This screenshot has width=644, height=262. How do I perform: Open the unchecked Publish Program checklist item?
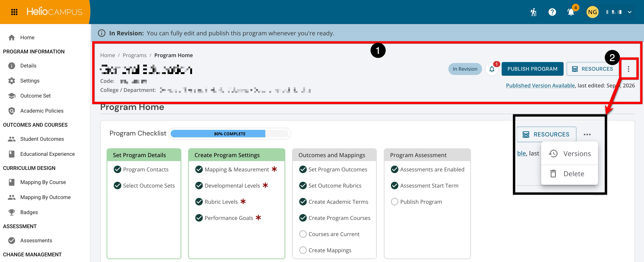point(417,202)
